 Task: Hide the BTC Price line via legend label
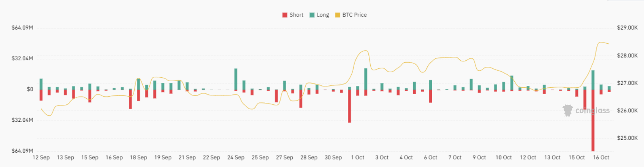354,15
